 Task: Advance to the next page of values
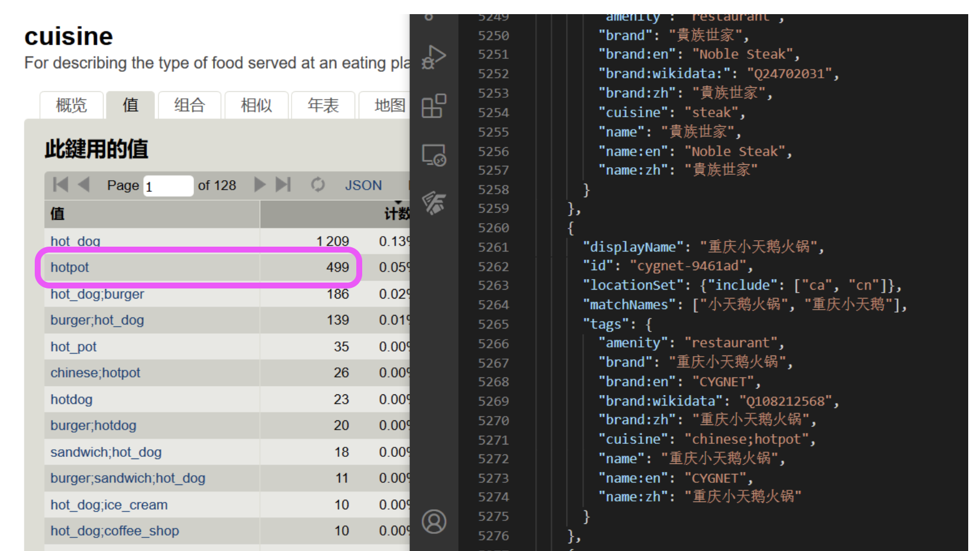(x=260, y=185)
